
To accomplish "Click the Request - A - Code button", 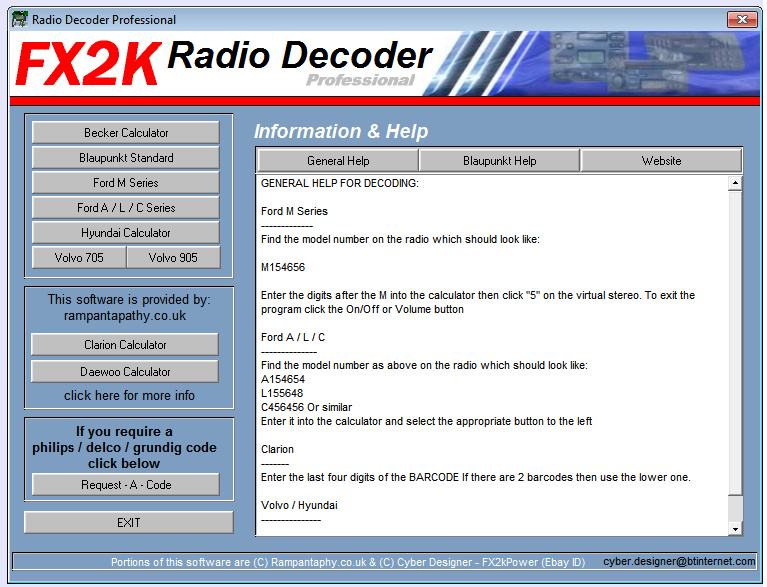I will 126,484.
